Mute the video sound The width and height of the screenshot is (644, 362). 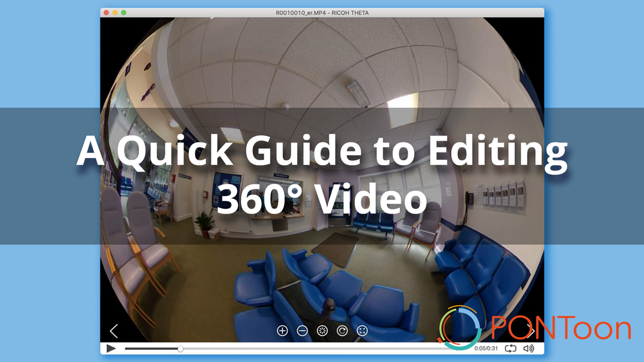tap(529, 349)
